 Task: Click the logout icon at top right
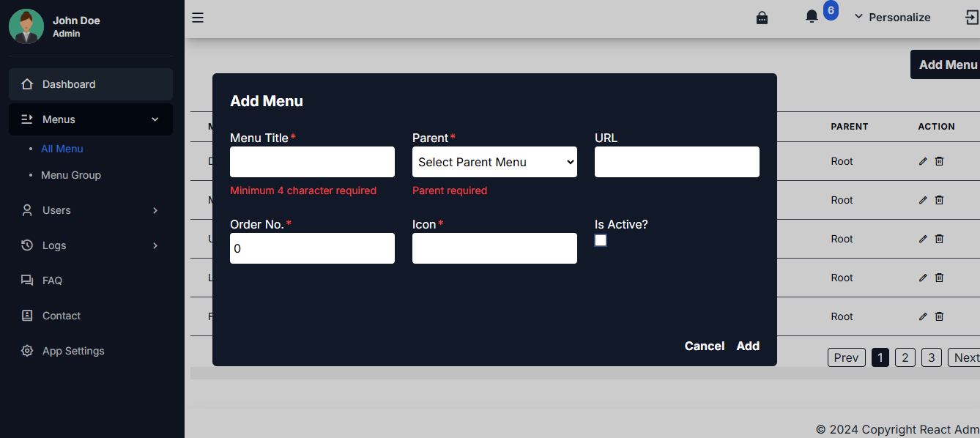pos(970,16)
